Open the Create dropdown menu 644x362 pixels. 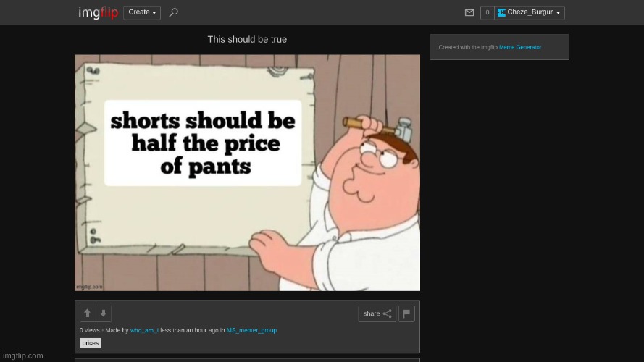(x=142, y=12)
